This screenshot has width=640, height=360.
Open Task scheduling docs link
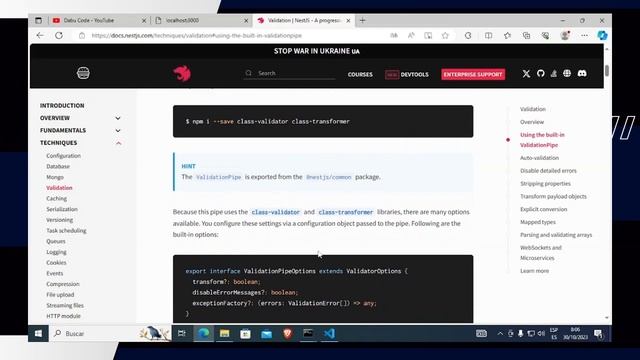click(x=66, y=231)
